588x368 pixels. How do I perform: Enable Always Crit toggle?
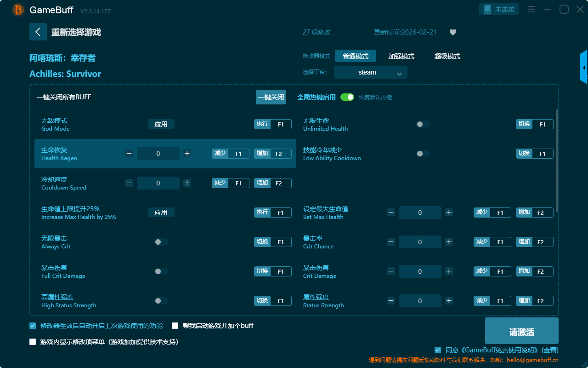coord(161,242)
